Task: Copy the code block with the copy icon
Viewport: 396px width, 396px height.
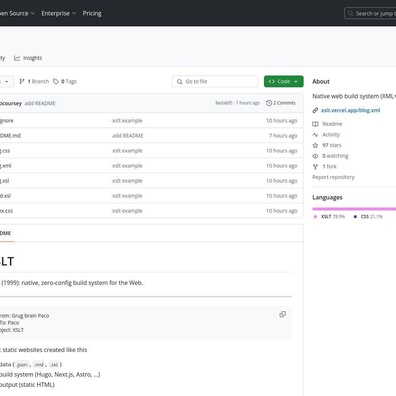Action: (x=283, y=314)
